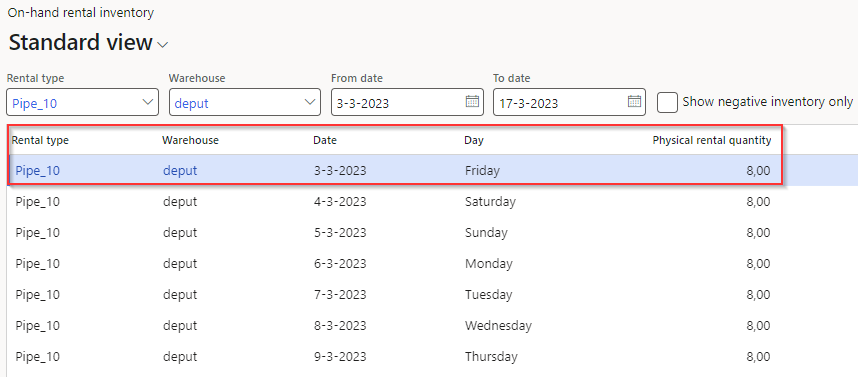Open the To date calendar picker
Screen dimensions: 858x377
pyautogui.click(x=634, y=102)
